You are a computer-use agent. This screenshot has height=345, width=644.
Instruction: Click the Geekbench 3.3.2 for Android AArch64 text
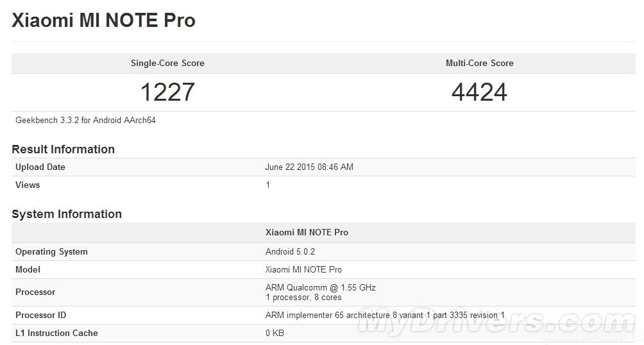pyautogui.click(x=85, y=120)
